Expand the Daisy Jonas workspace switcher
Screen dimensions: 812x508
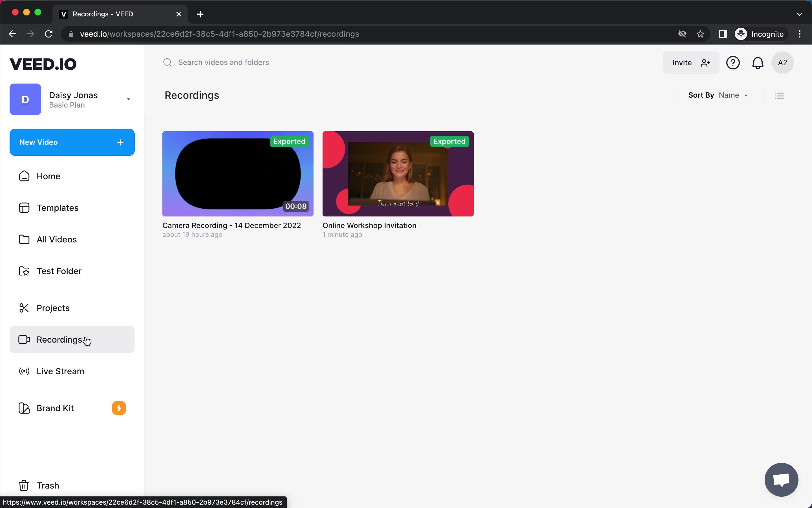point(129,99)
